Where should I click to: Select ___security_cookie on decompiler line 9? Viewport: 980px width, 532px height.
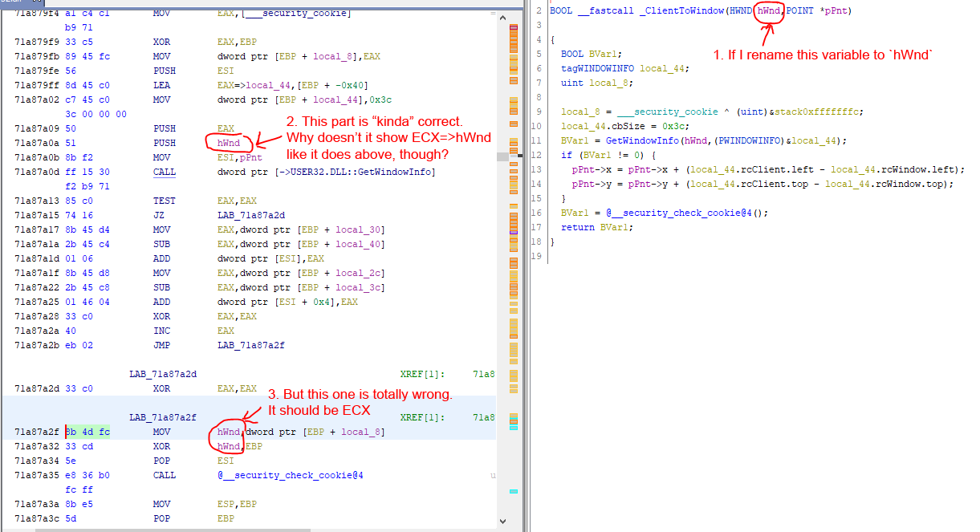tap(668, 112)
